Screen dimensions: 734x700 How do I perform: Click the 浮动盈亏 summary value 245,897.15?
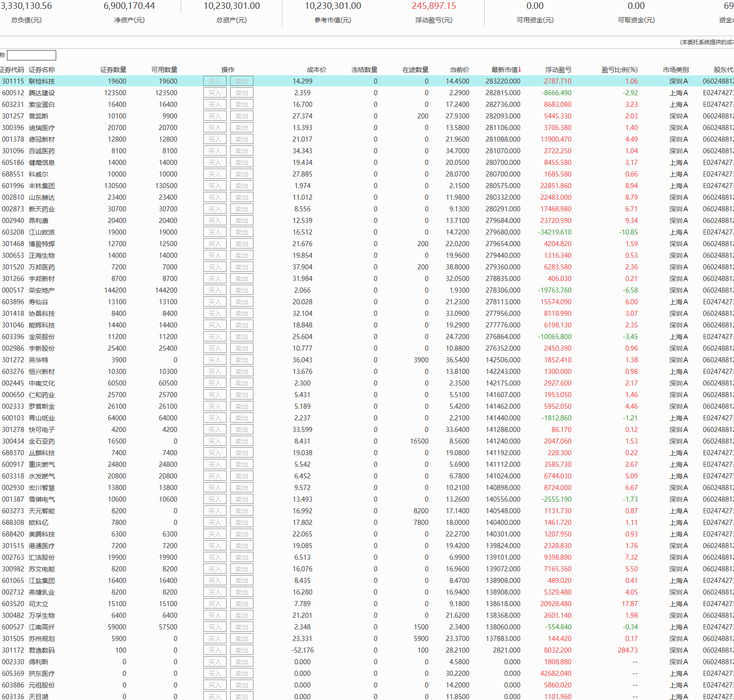coord(434,6)
